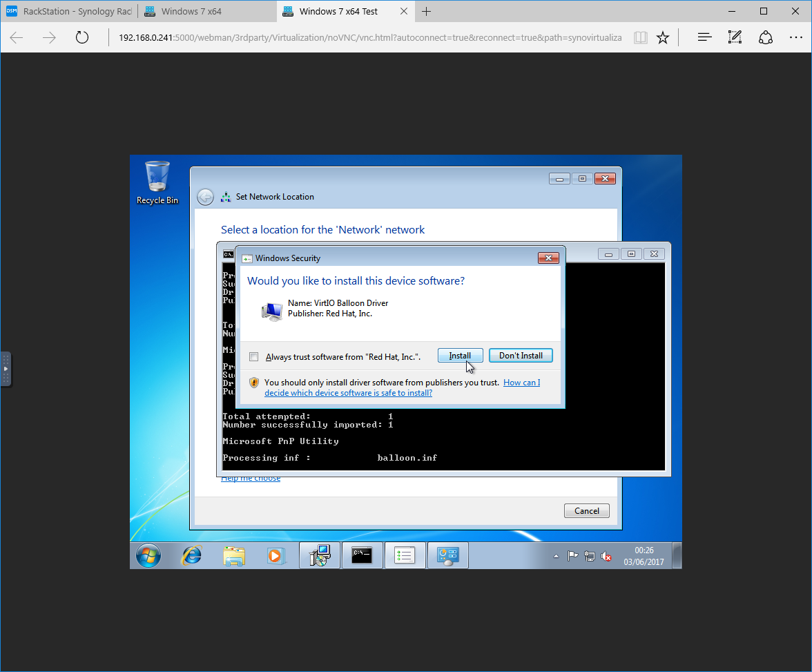Open the Recycle Bin on desktop
The width and height of the screenshot is (812, 672).
pos(157,183)
